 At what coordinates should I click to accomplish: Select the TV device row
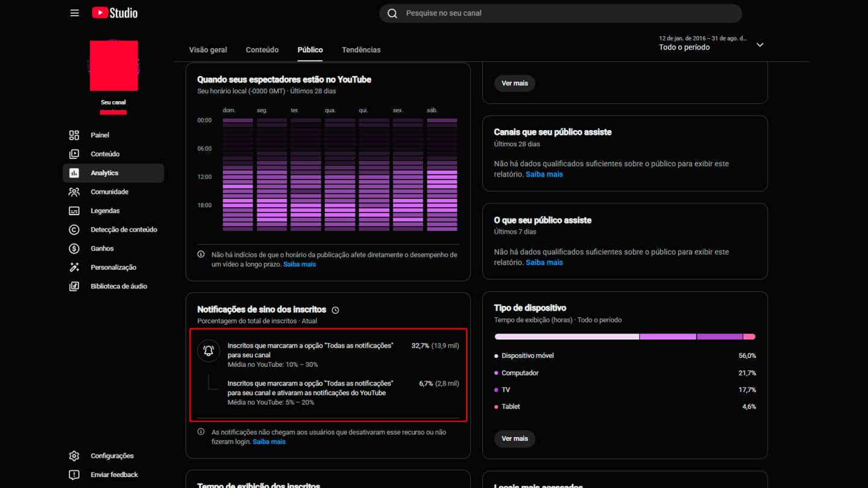tap(625, 390)
